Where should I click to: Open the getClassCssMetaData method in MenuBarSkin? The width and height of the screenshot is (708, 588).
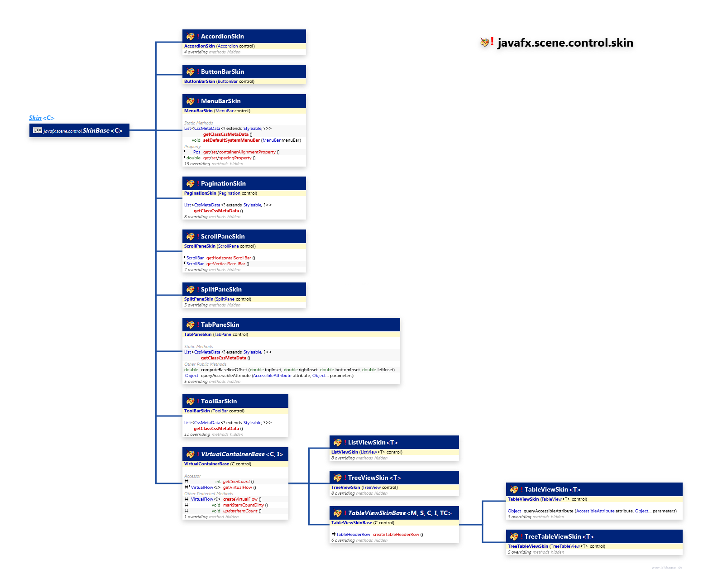click(x=225, y=134)
